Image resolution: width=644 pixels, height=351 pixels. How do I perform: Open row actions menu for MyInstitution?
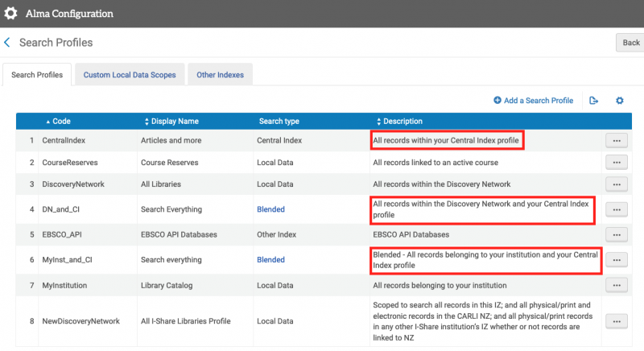click(617, 285)
